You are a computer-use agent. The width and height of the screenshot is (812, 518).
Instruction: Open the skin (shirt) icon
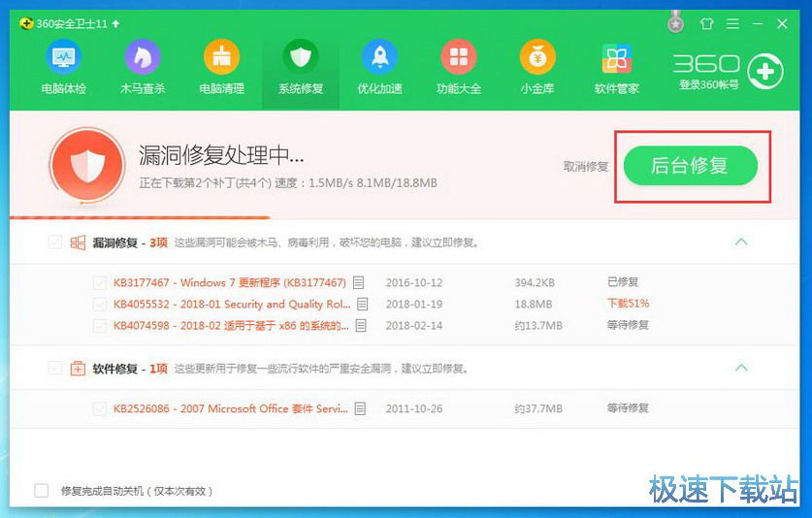tap(706, 24)
